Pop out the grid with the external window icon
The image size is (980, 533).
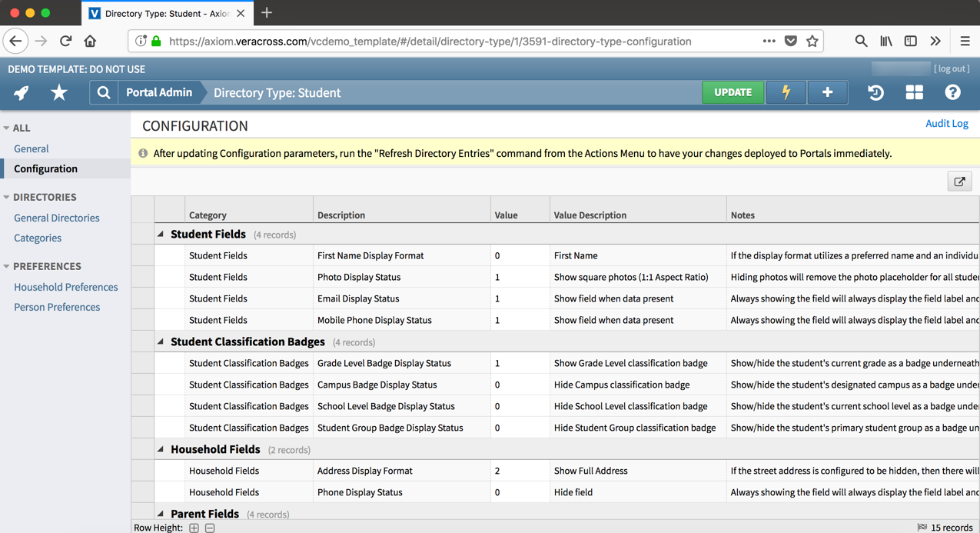[958, 181]
